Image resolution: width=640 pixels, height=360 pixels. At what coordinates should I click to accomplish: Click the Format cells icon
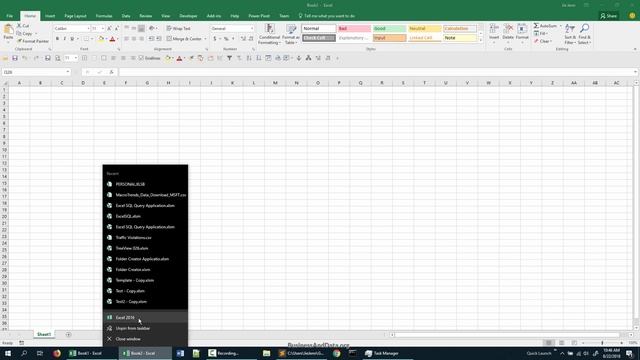(522, 29)
